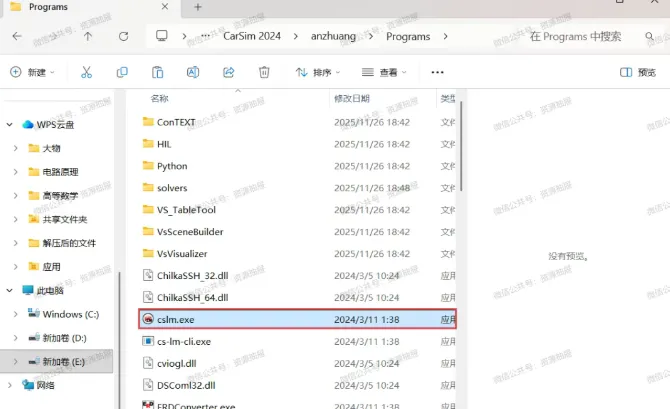Open the 新建 dropdown

click(x=32, y=72)
